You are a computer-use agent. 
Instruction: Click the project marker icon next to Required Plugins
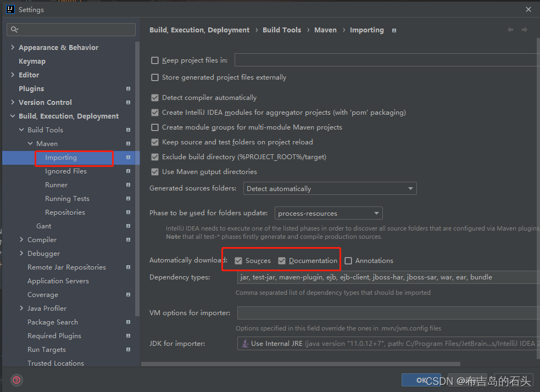128,336
